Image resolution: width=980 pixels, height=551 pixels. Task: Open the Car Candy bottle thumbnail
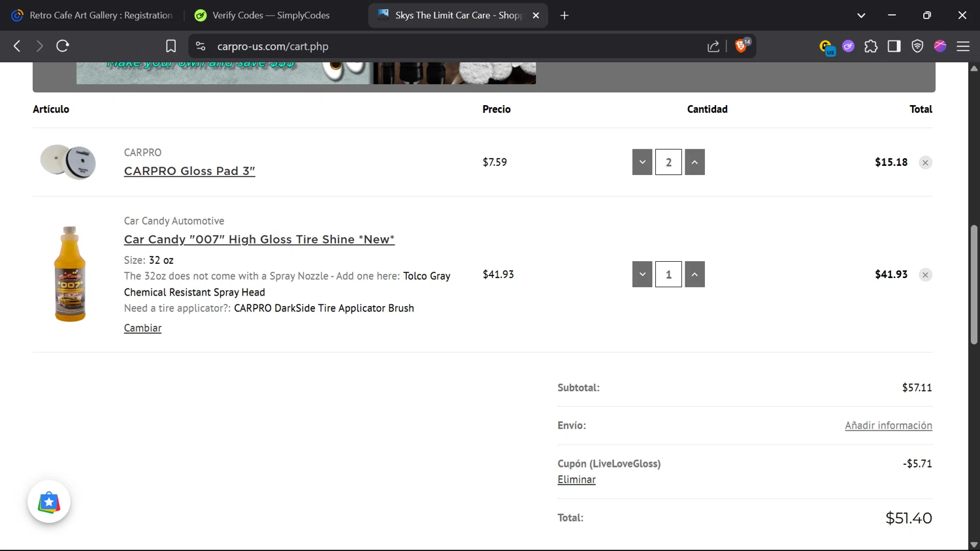point(70,274)
